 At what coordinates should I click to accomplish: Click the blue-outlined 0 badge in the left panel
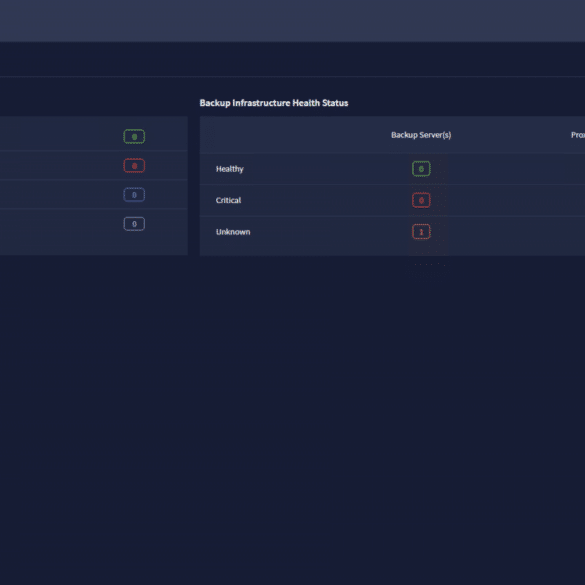pyautogui.click(x=134, y=195)
